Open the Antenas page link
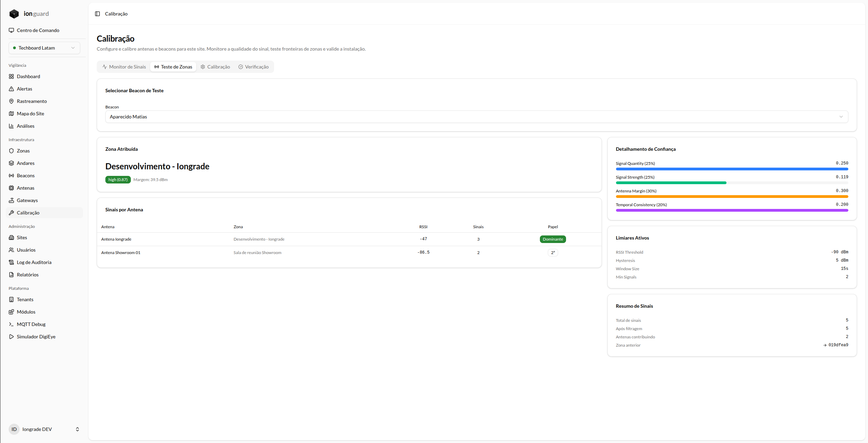The height and width of the screenshot is (443, 868). click(44, 188)
